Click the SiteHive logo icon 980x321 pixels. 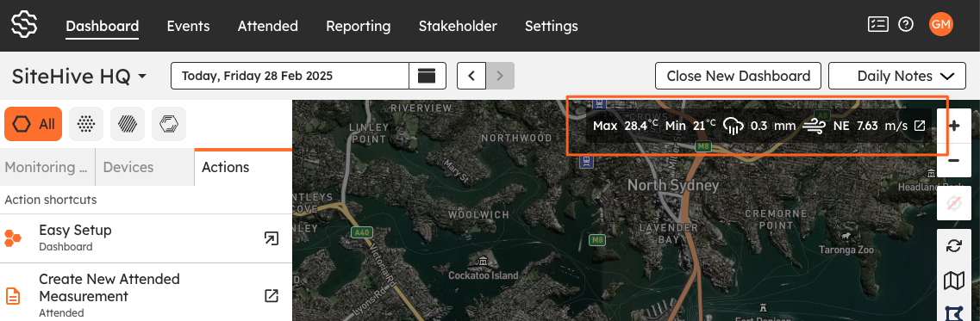click(24, 25)
